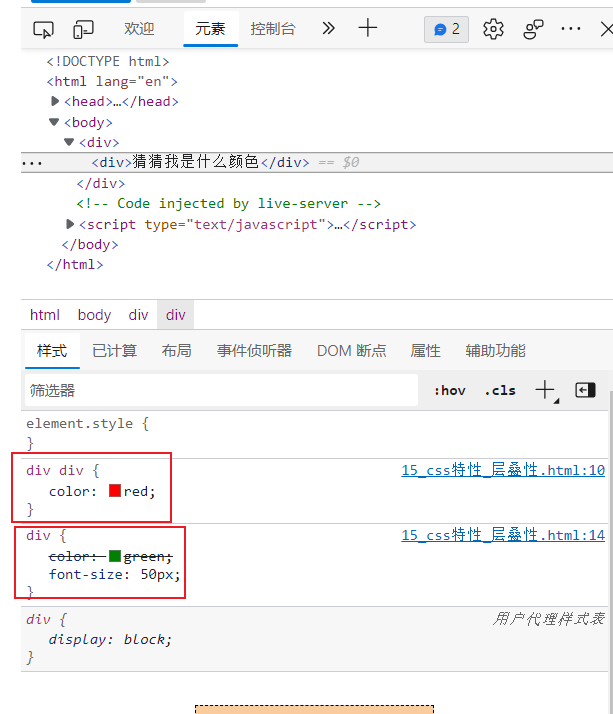Image resolution: width=613 pixels, height=714 pixels.
Task: Open source link html:14
Action: click(x=503, y=535)
